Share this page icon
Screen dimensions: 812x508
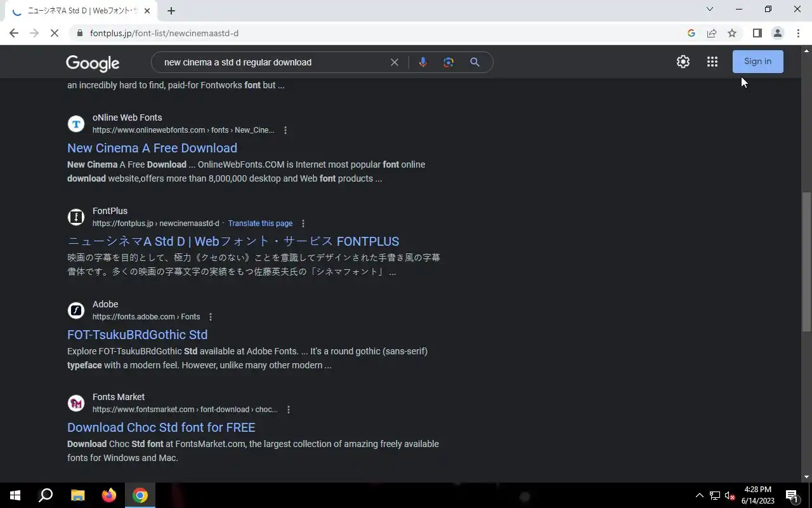point(712,33)
